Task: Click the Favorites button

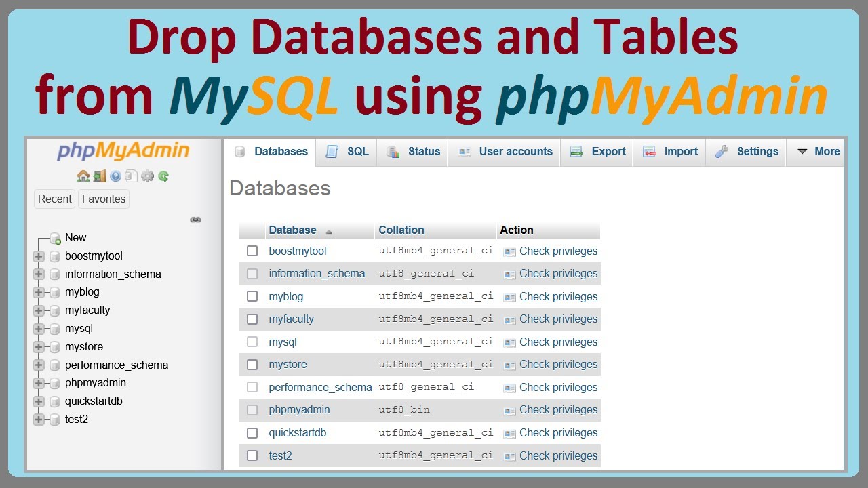Action: pyautogui.click(x=104, y=199)
